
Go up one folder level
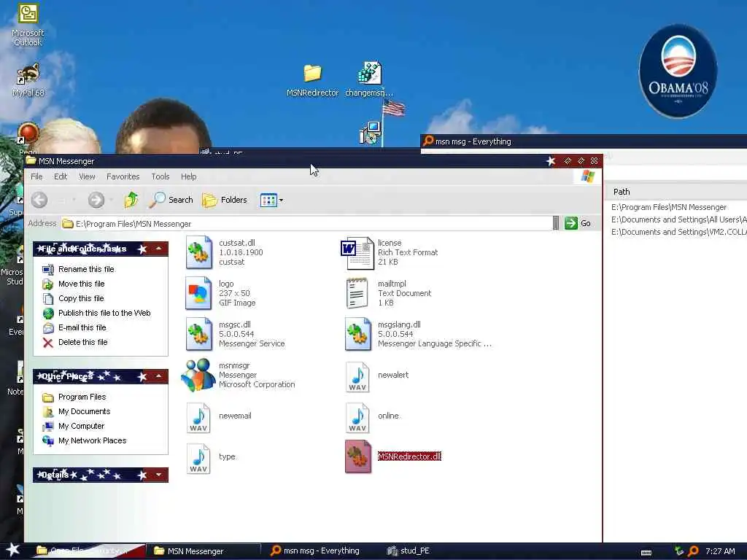pyautogui.click(x=131, y=200)
